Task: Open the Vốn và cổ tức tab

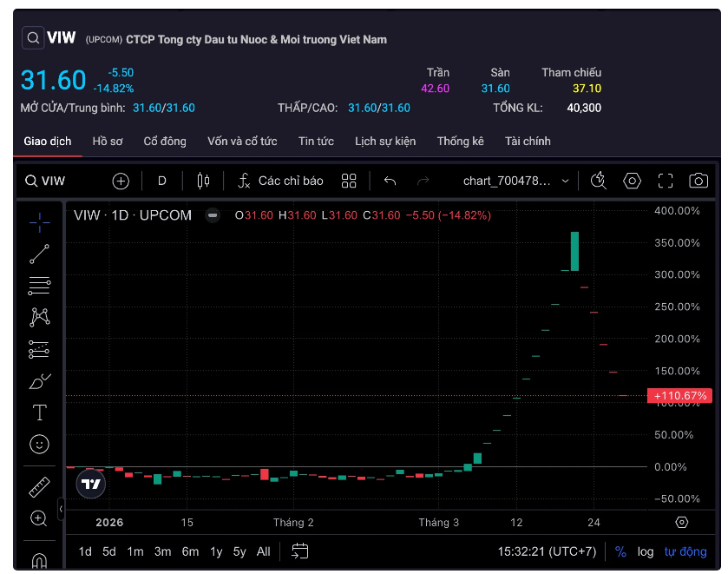Action: (242, 142)
